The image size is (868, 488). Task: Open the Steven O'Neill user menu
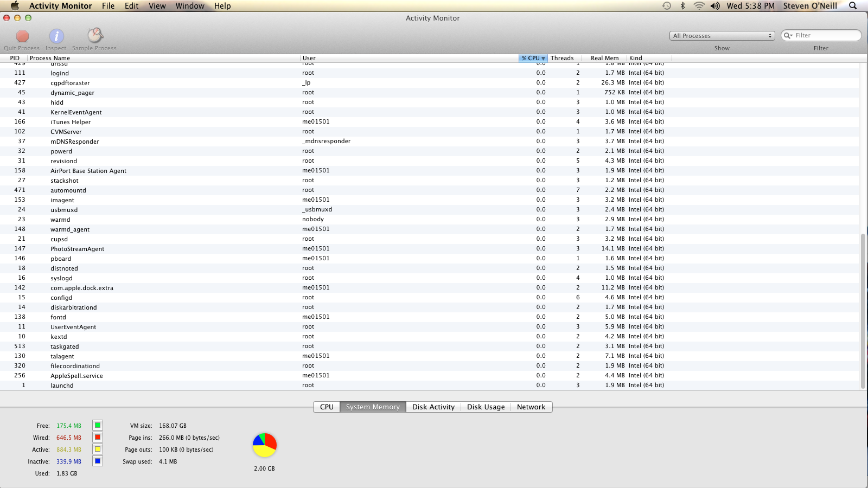pos(810,5)
